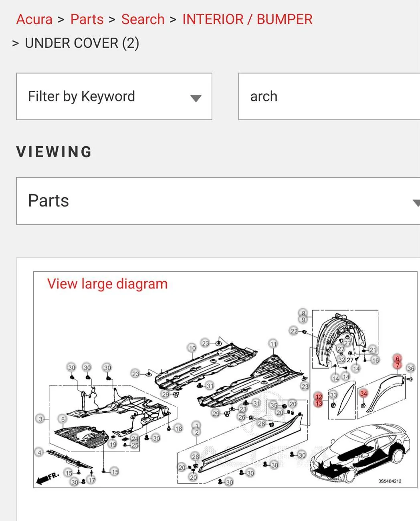Expand the Parts viewing selector
The image size is (420, 521).
pyautogui.click(x=218, y=200)
